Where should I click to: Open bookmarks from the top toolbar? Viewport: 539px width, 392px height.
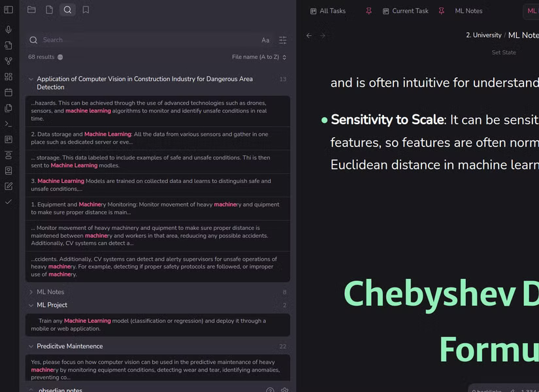click(x=86, y=9)
